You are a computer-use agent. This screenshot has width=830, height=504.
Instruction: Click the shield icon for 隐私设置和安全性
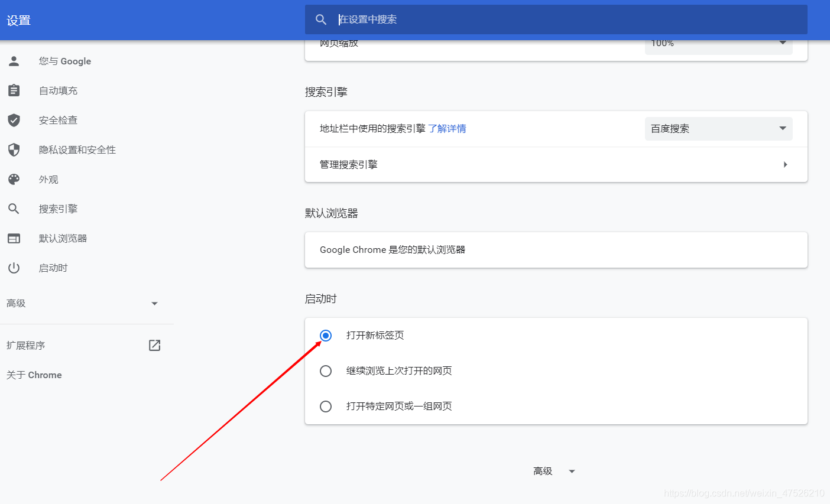pyautogui.click(x=14, y=149)
